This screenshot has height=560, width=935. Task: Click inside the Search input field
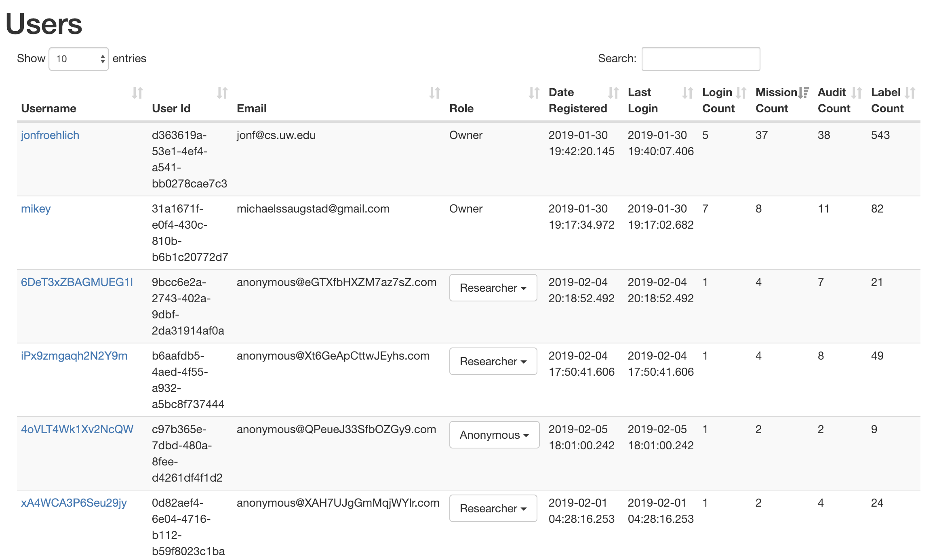(x=701, y=59)
